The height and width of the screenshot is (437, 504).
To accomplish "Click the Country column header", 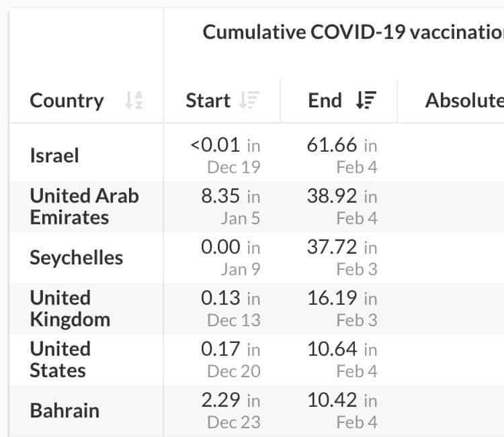I will (x=67, y=101).
